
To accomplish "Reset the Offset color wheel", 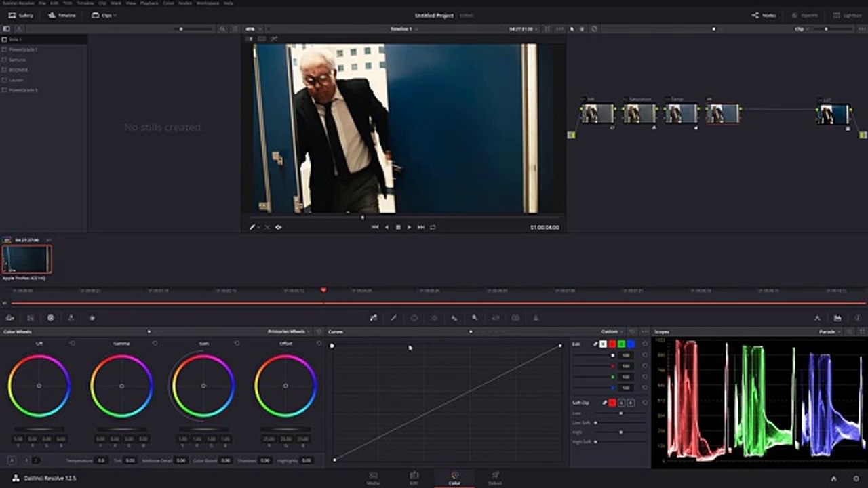I will pos(319,344).
